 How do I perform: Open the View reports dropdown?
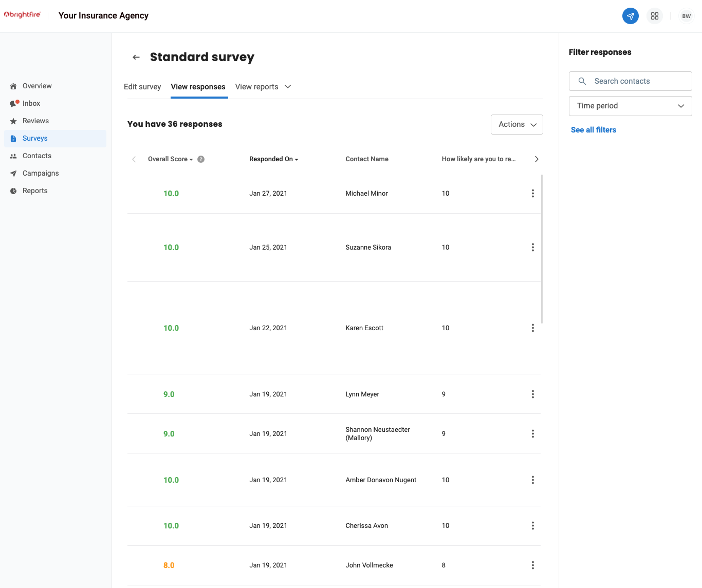coord(263,86)
